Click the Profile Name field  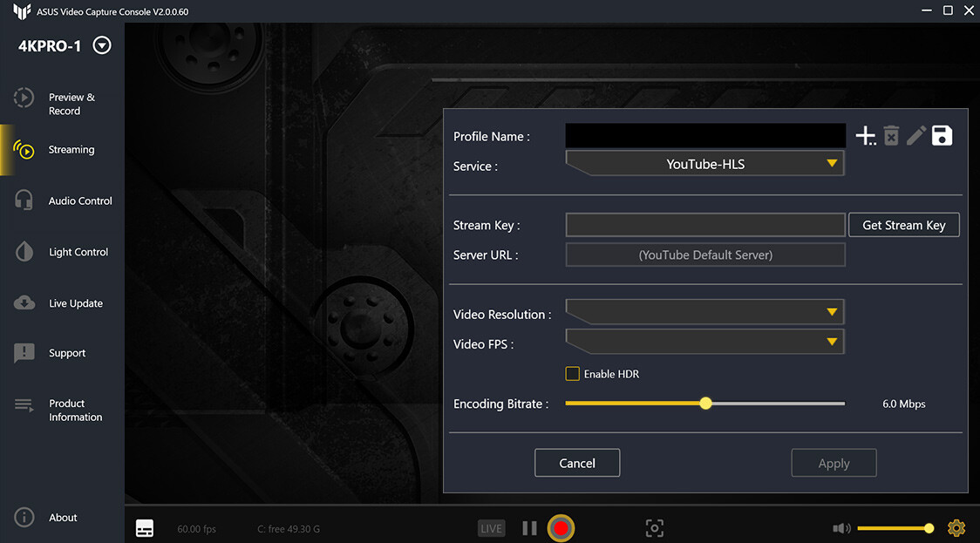(705, 136)
